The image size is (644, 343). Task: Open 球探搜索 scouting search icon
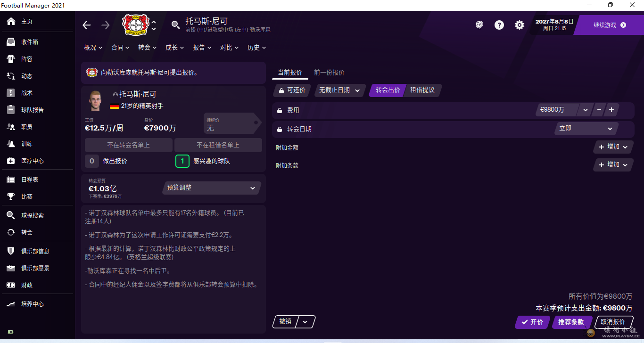[x=11, y=215]
